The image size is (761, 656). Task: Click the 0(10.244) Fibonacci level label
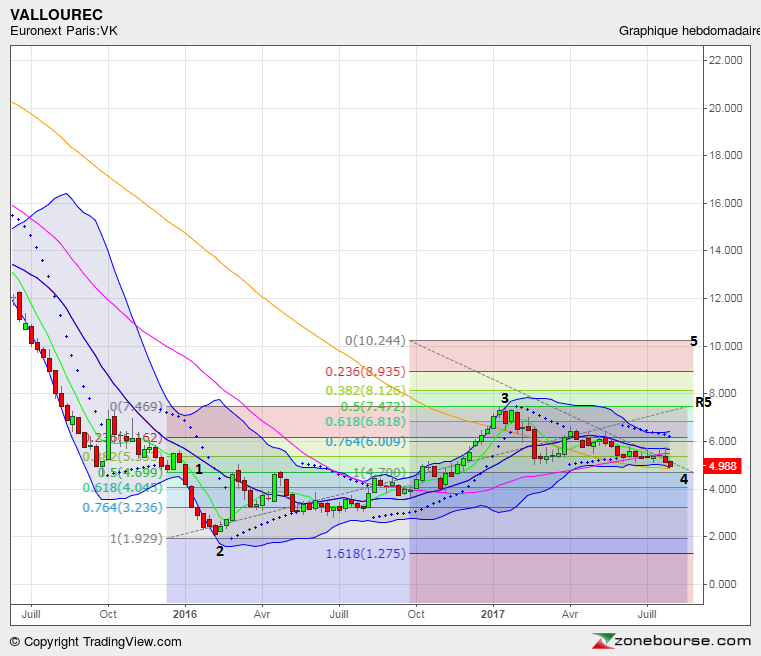pos(375,341)
